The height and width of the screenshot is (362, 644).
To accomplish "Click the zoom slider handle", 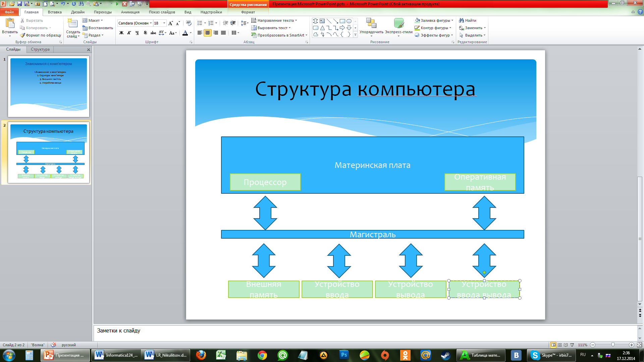I will (x=613, y=345).
